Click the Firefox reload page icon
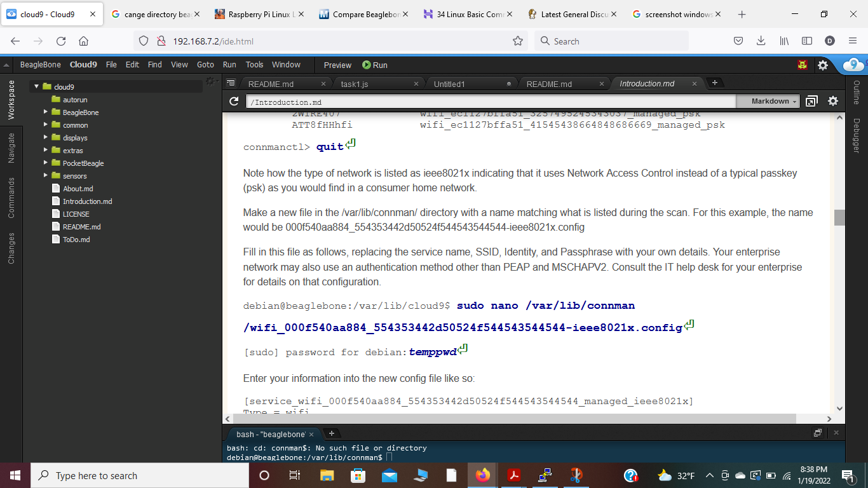The image size is (868, 488). click(61, 41)
